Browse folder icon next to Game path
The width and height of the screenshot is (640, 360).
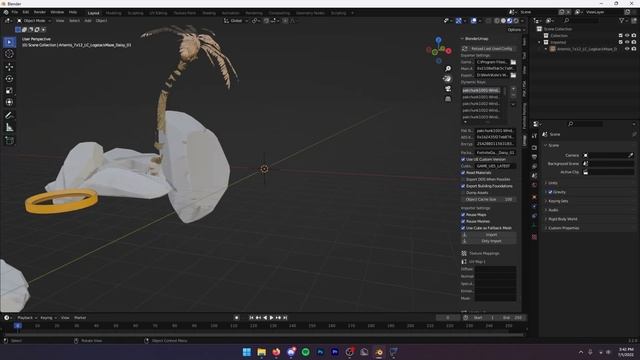(x=513, y=62)
